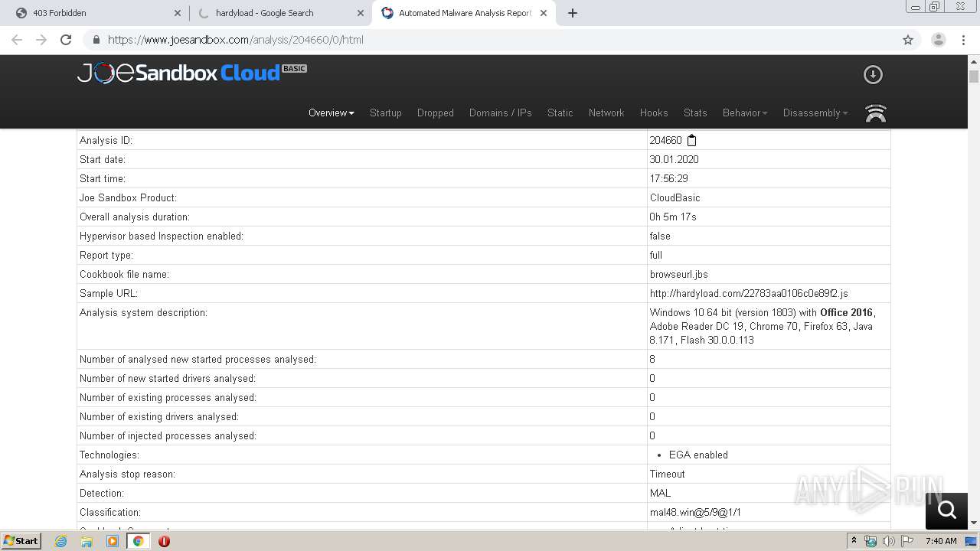
Task: Click the Analysis stop reason Timeout value
Action: 667,474
